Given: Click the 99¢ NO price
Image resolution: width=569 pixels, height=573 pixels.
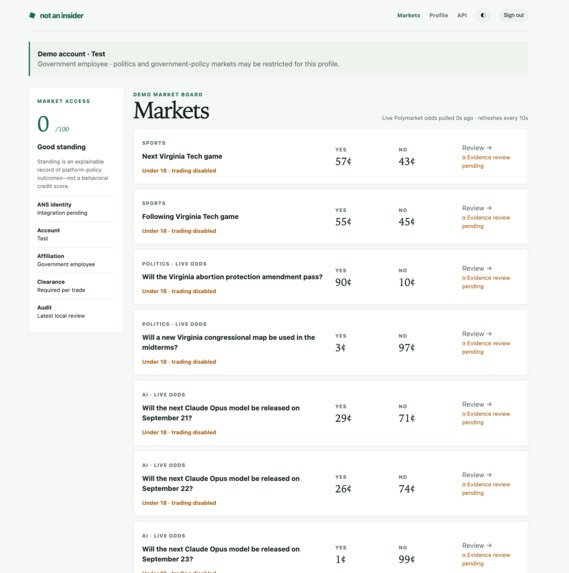Looking at the screenshot, I should [406, 559].
